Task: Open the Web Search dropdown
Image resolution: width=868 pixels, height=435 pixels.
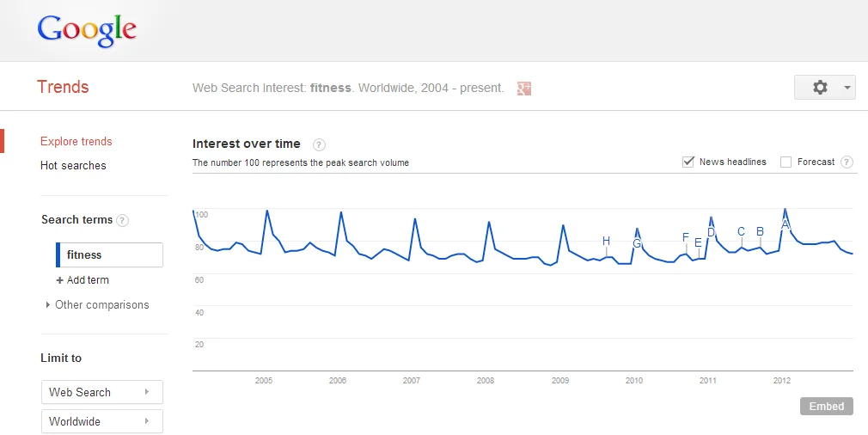Action: [102, 392]
